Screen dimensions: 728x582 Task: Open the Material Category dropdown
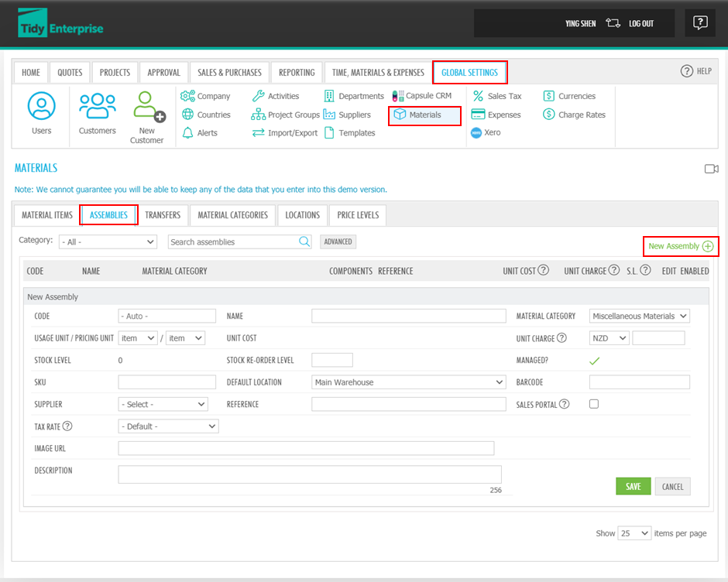(639, 316)
